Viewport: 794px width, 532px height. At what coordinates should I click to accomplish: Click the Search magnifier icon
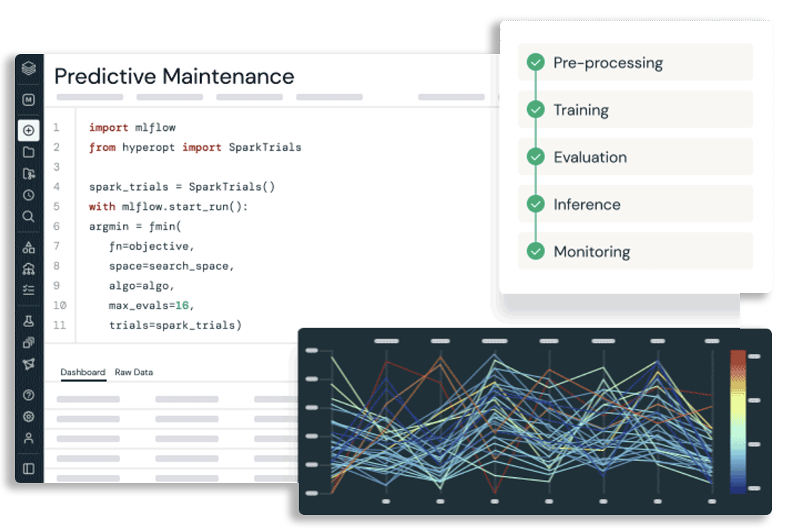pos(29,217)
